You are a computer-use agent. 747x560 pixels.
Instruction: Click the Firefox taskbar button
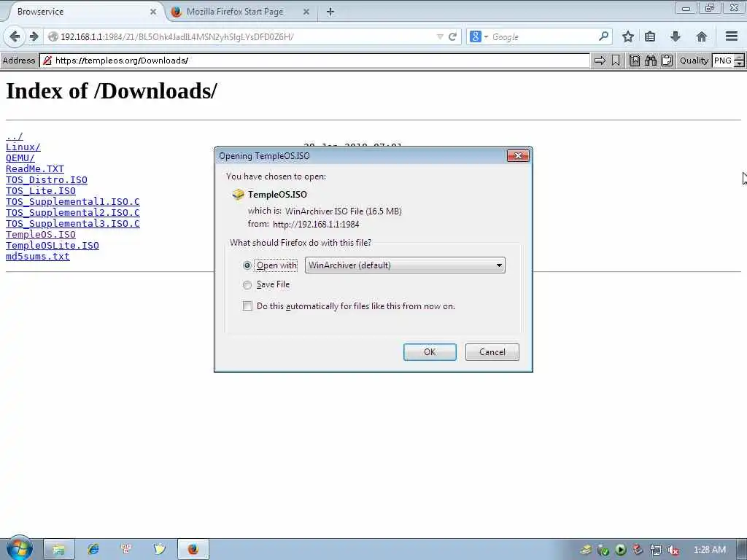(193, 549)
